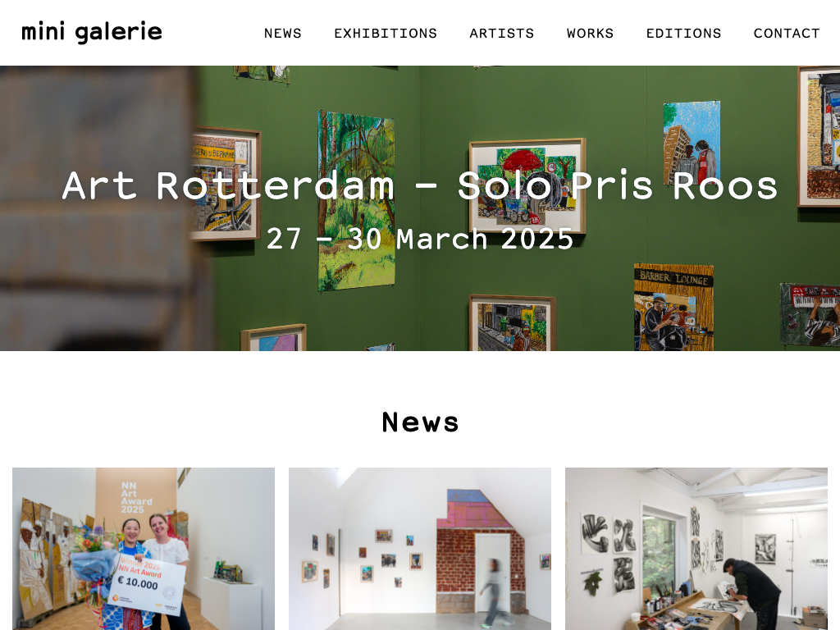Click the forest painting in hero banner
Image resolution: width=840 pixels, height=630 pixels.
[356, 201]
